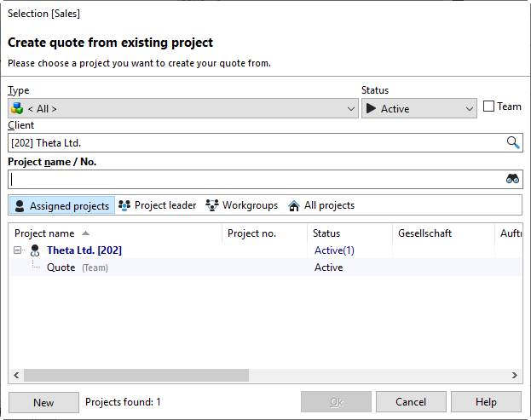Viewport: 531px width, 420px height.
Task: Open Help for this dialog
Action: point(486,402)
